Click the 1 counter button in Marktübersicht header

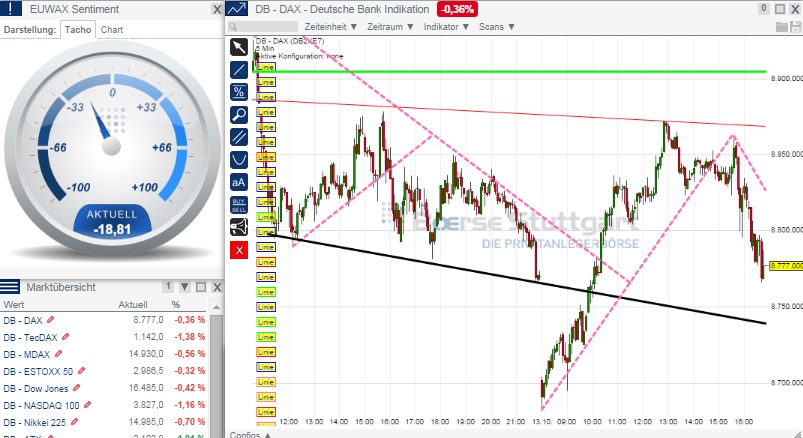[x=167, y=287]
